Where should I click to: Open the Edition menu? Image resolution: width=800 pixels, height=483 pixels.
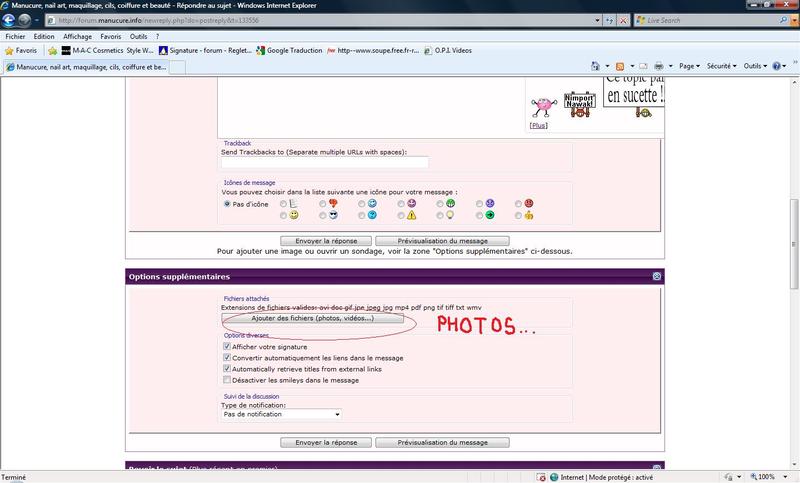[44, 36]
